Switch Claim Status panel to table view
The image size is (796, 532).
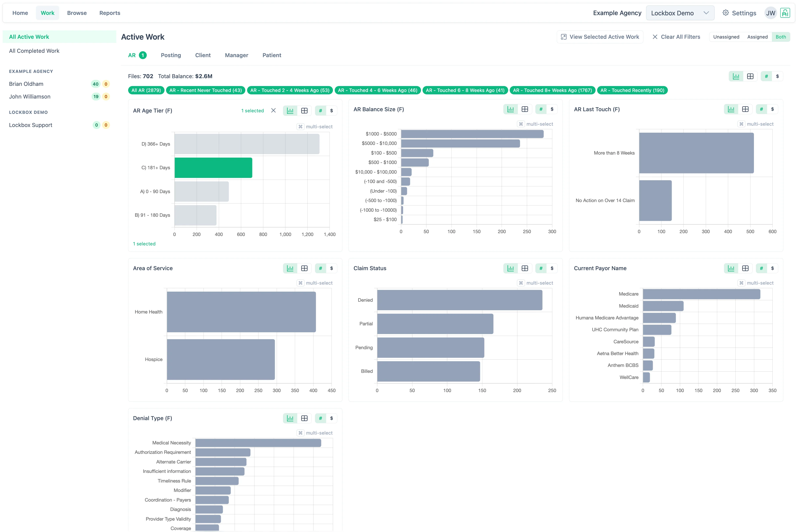click(525, 268)
